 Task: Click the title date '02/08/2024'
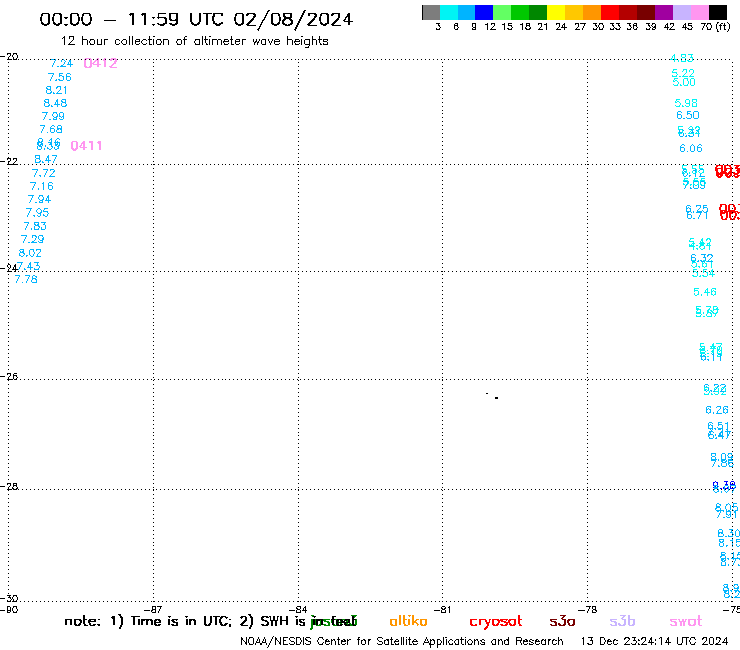tap(293, 20)
